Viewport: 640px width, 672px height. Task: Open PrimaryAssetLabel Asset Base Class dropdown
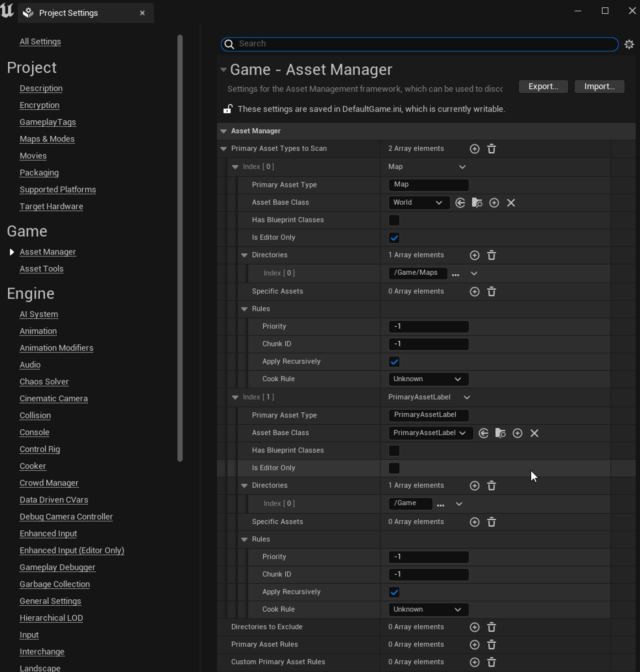431,433
